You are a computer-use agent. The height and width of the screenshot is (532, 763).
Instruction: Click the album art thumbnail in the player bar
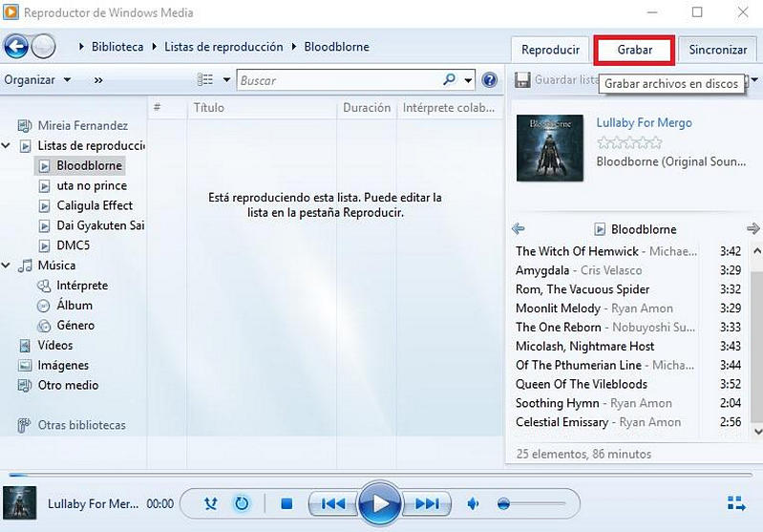(19, 502)
